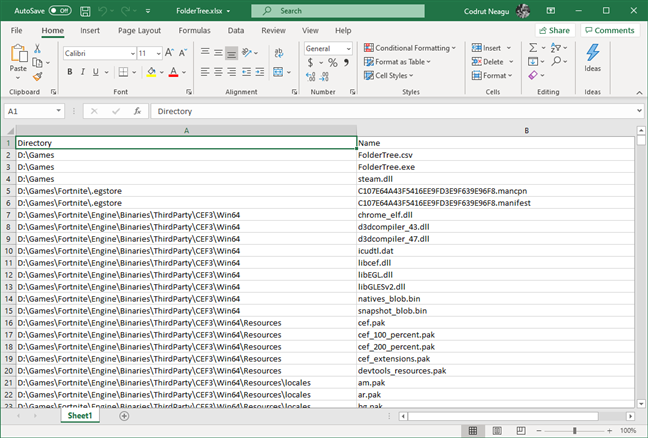648x438 pixels.
Task: Click Increase Decimal icon
Action: pos(310,76)
